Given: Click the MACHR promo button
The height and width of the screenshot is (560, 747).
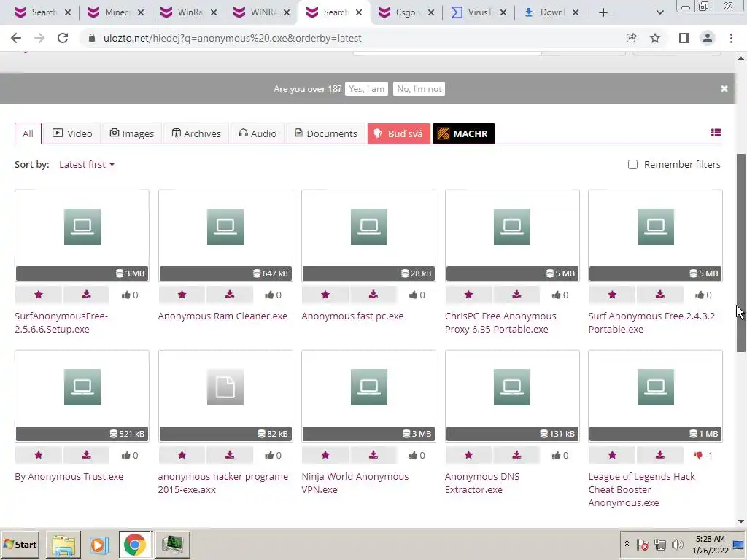Looking at the screenshot, I should click(463, 133).
